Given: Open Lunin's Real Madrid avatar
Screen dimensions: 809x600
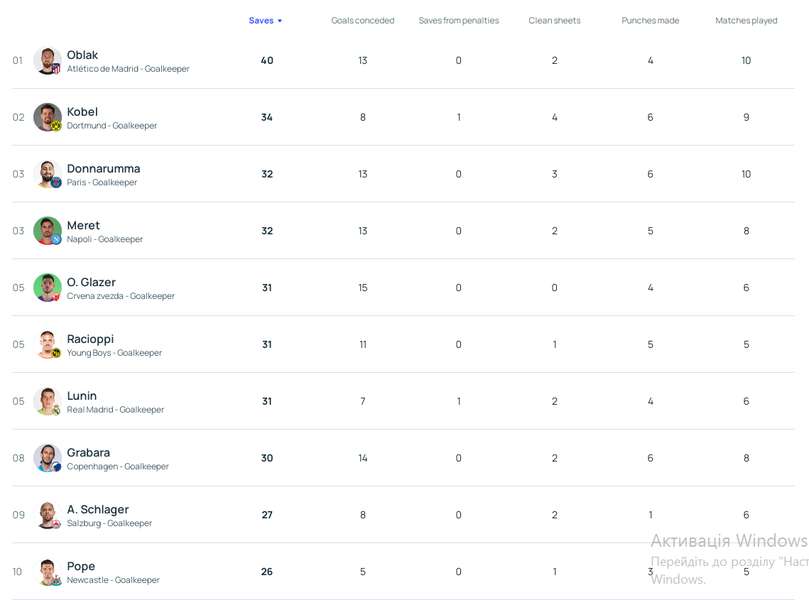Looking at the screenshot, I should [47, 401].
